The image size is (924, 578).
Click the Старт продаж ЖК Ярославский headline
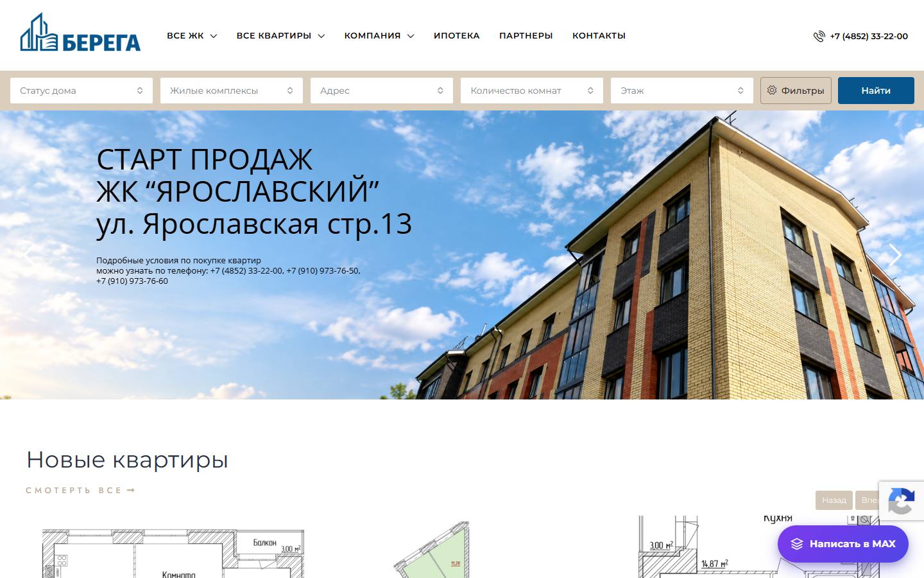pos(254,191)
